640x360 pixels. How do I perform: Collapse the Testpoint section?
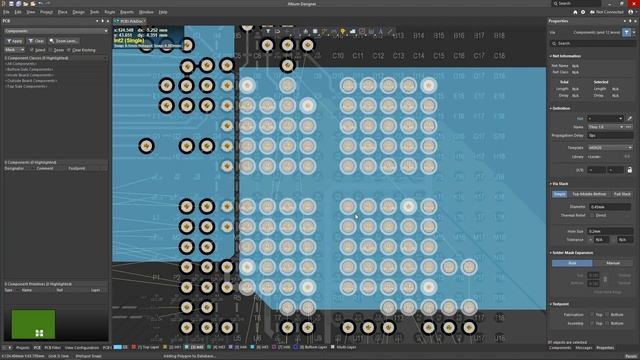coord(551,304)
